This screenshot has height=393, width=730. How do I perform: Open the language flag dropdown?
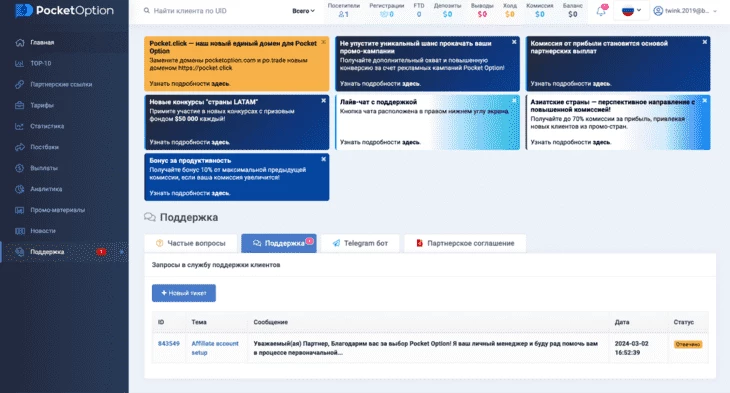click(631, 10)
